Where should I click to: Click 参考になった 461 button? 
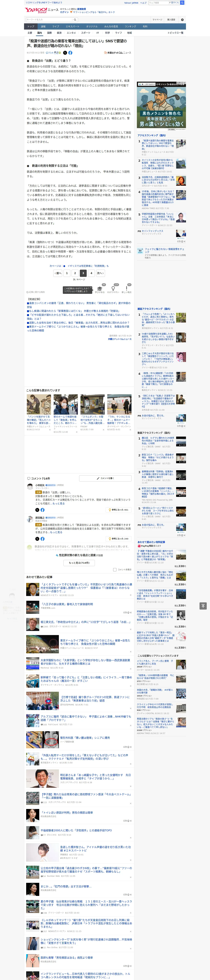[x=119, y=510]
